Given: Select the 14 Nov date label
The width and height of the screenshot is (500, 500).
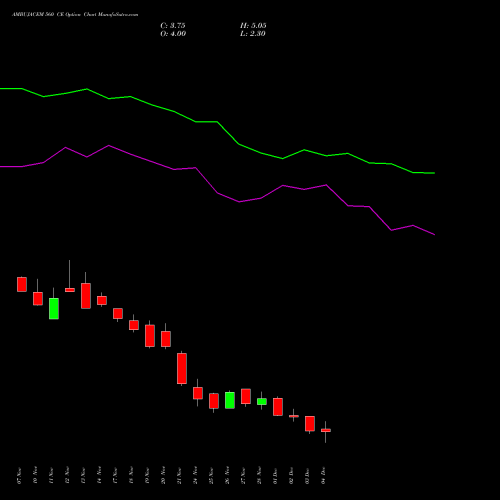Looking at the screenshot, I should point(99,475).
